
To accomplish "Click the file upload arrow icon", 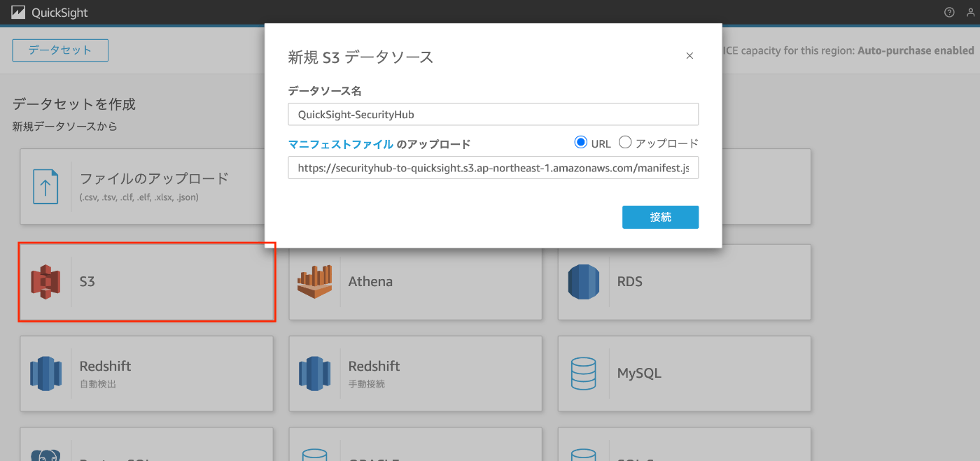I will (45, 187).
